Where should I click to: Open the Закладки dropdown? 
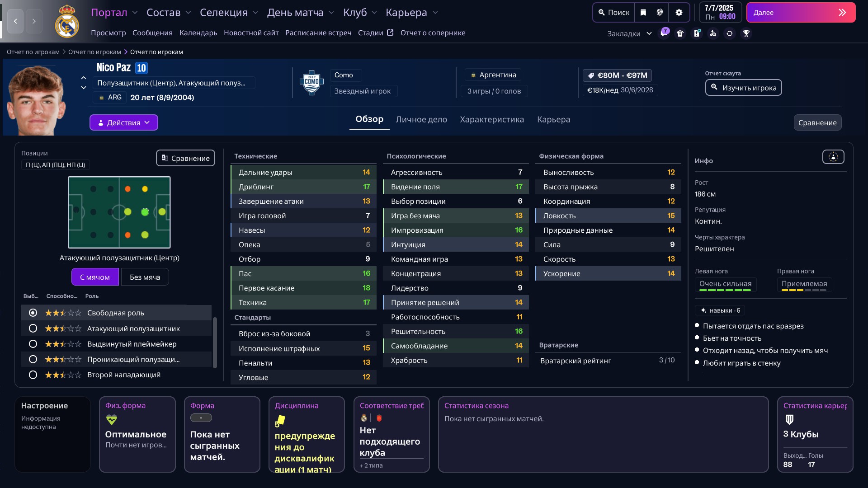(x=629, y=33)
